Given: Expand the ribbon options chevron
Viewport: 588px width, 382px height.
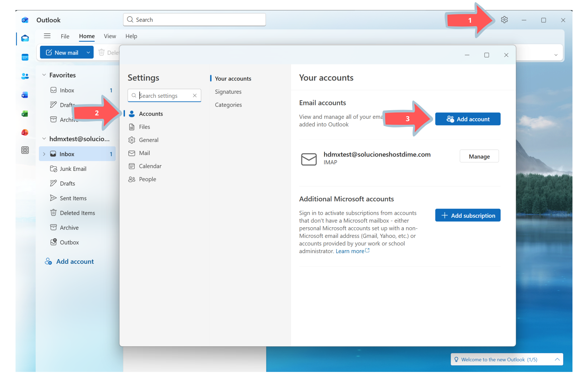Looking at the screenshot, I should point(556,55).
